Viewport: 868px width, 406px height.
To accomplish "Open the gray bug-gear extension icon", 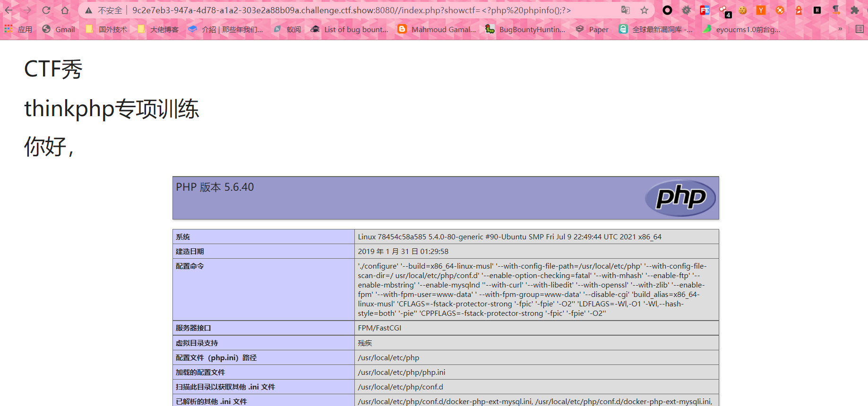I will [686, 10].
